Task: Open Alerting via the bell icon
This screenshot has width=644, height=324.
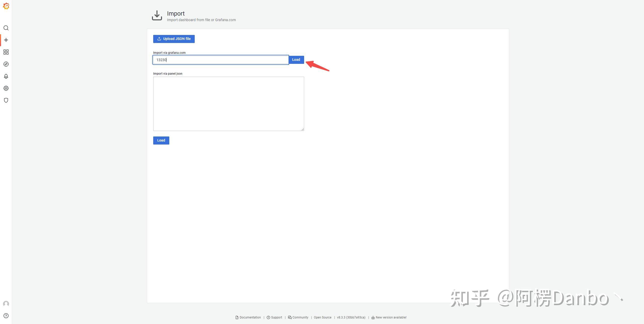Action: [6, 76]
